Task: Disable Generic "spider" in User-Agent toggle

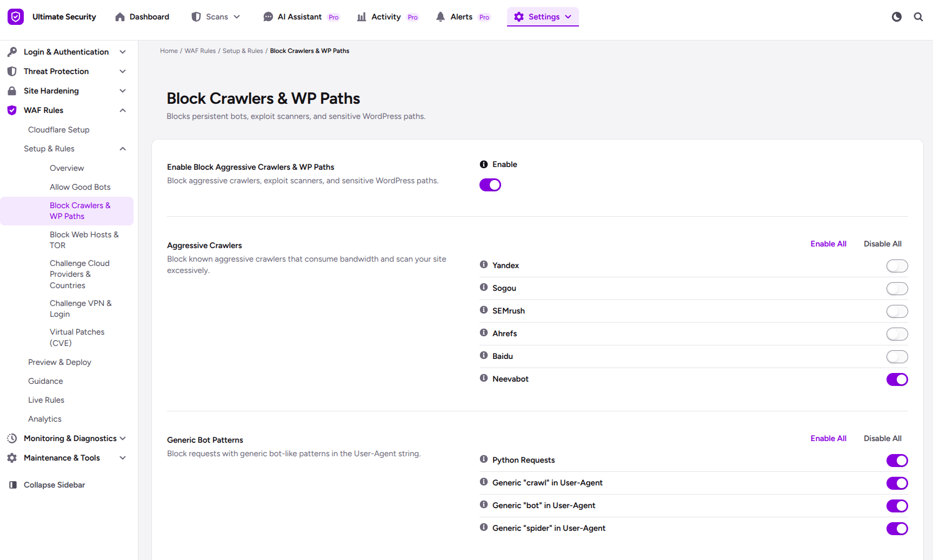Action: (x=897, y=529)
